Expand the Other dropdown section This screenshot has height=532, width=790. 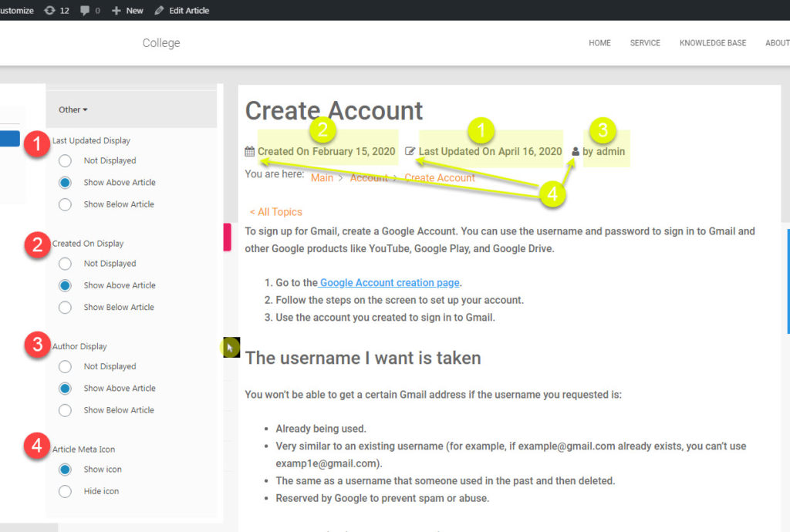click(73, 109)
